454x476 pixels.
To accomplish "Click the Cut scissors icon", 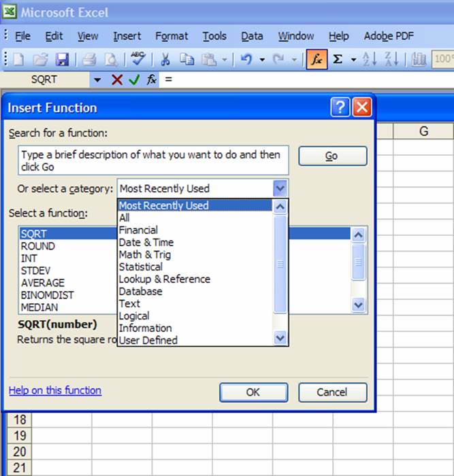I will click(165, 59).
